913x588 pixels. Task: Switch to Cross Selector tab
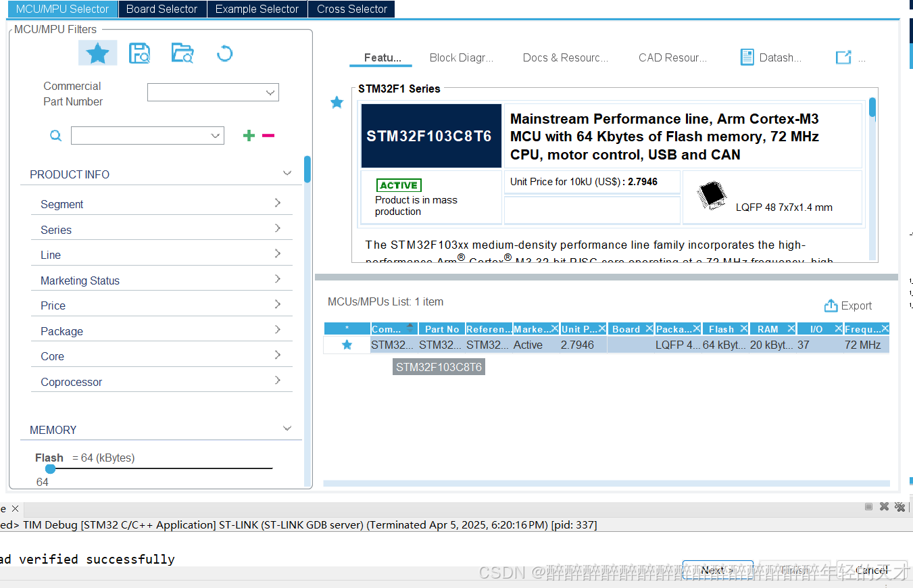(352, 9)
